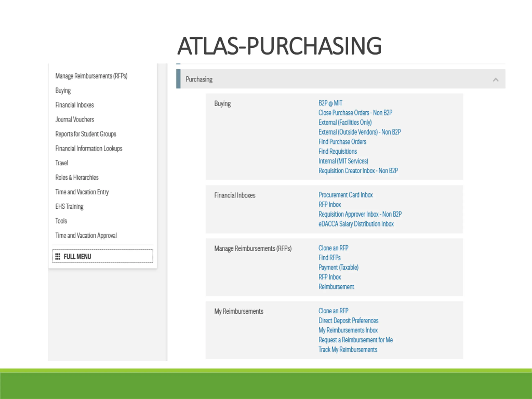Click the ATLAS-PURCHASING slide title

[x=280, y=46]
